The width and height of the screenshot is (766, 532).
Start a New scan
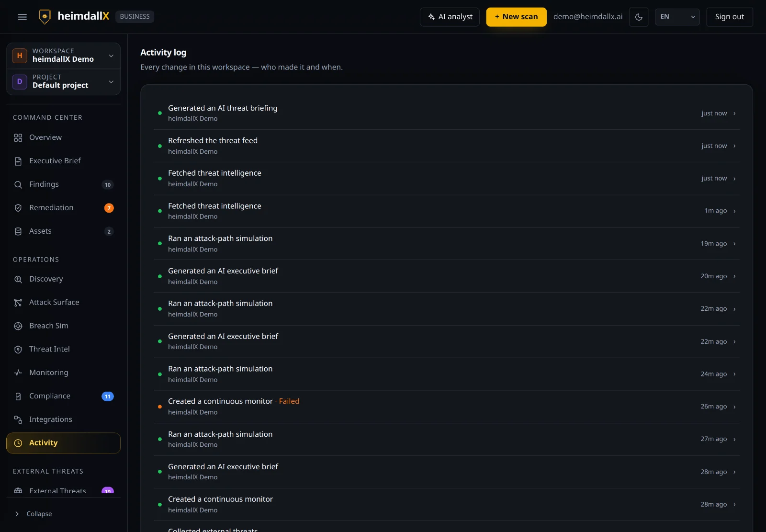516,17
